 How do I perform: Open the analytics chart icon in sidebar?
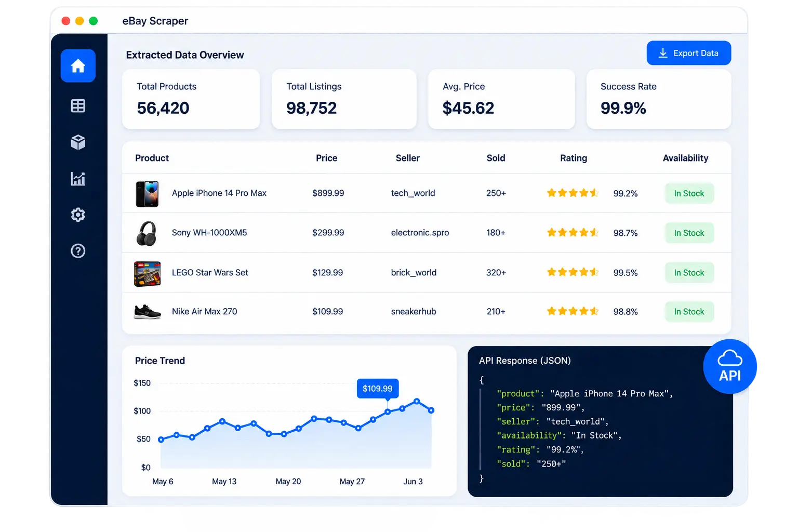[x=78, y=179]
